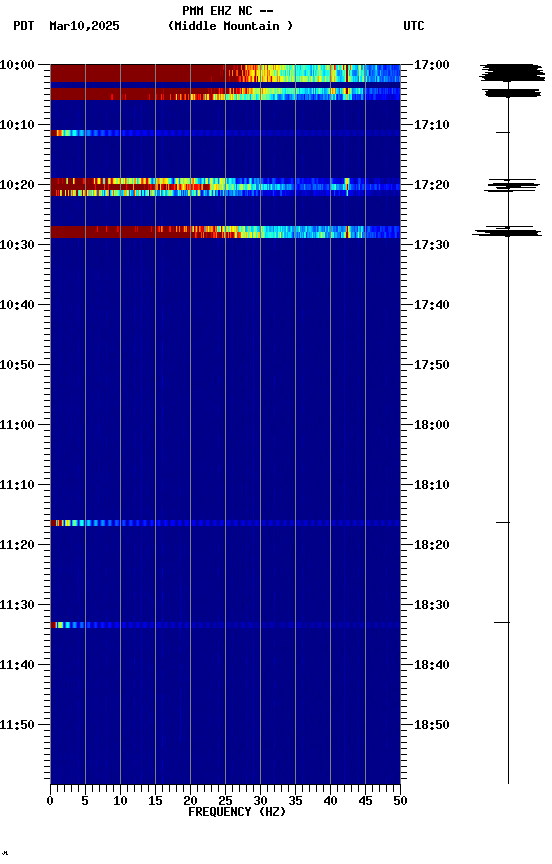552x864 pixels.
Task: Click the '18:40' UTC time label
Action: pyautogui.click(x=431, y=665)
